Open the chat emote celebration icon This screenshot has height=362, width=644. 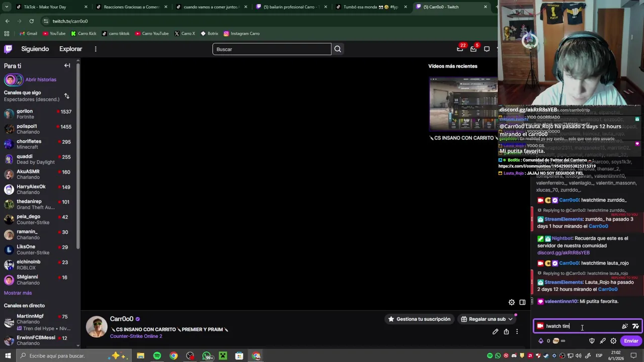pos(625,326)
